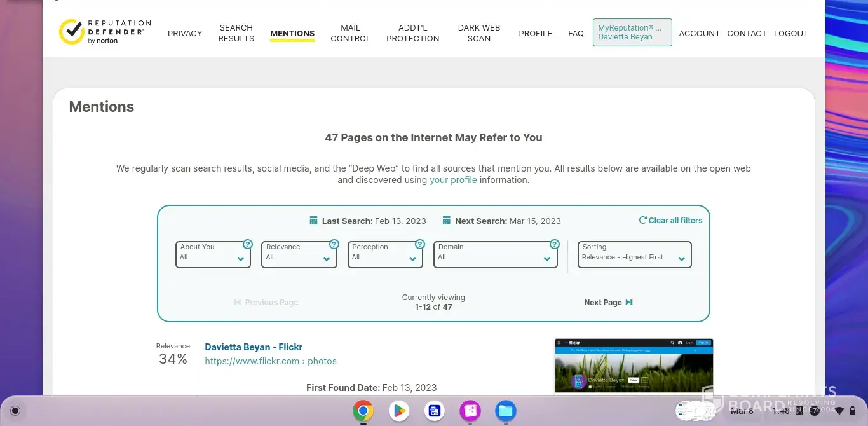Go to Next Page of mentions
Screen dimensions: 868x426
coord(608,303)
